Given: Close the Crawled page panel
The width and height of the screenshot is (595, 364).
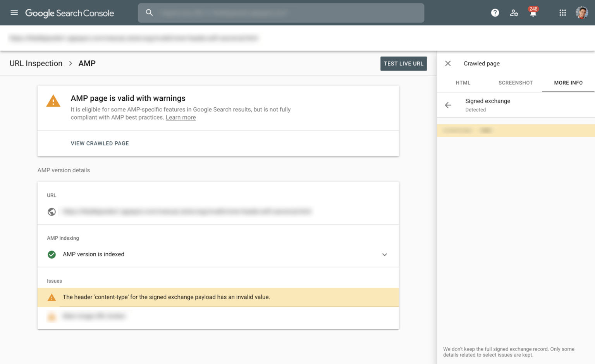Looking at the screenshot, I should coord(448,64).
